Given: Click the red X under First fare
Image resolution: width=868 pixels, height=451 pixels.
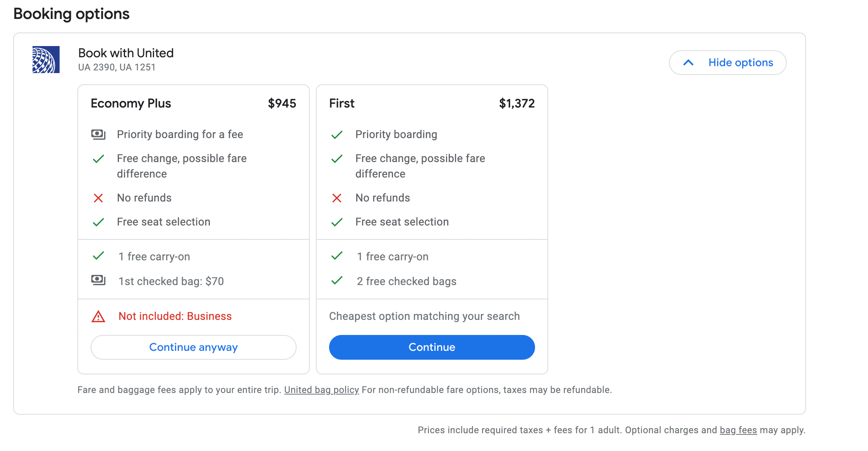Looking at the screenshot, I should click(x=337, y=198).
